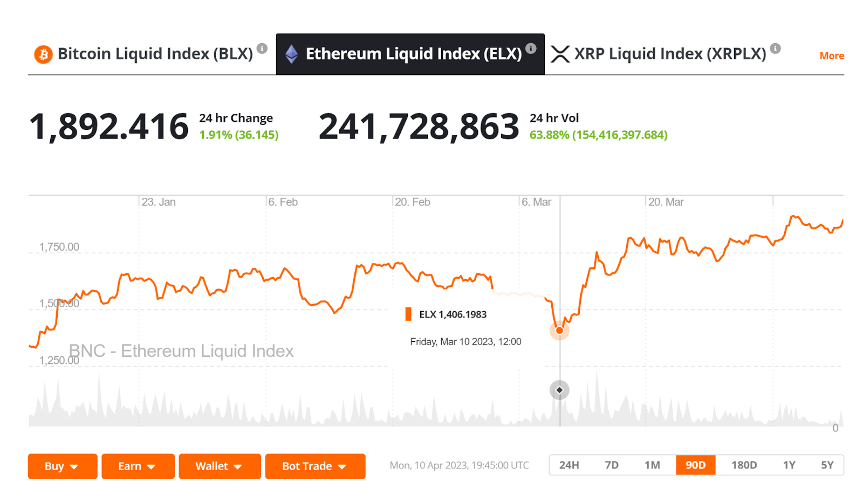Click the XRP logo icon

pyautogui.click(x=560, y=54)
